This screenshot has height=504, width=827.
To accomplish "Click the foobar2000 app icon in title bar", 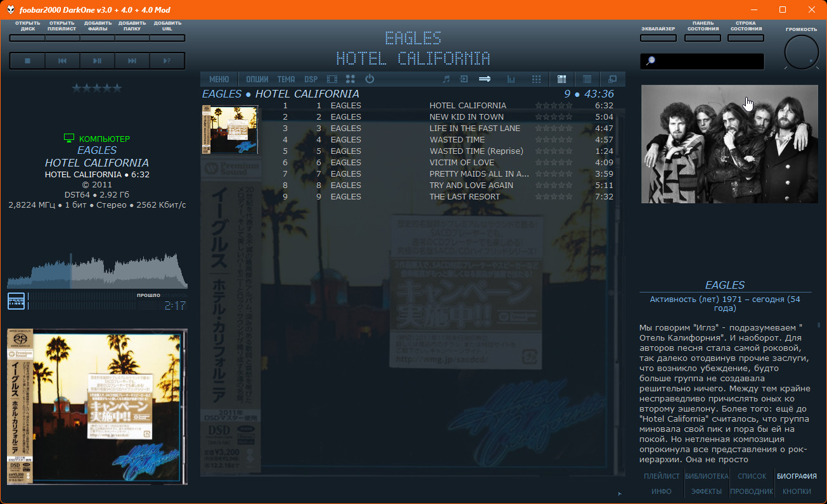I will click(x=11, y=9).
